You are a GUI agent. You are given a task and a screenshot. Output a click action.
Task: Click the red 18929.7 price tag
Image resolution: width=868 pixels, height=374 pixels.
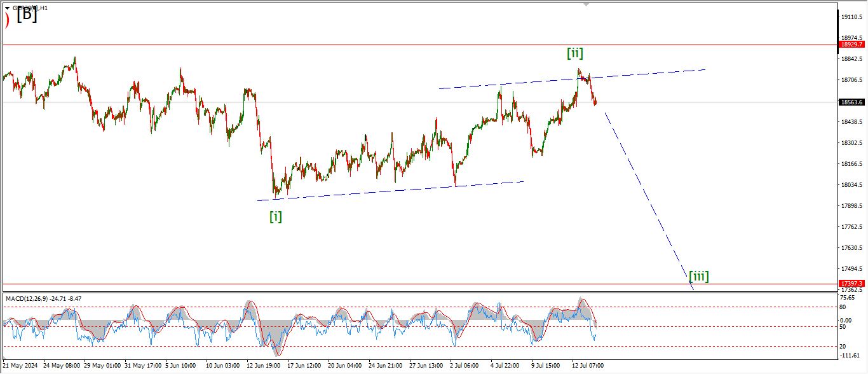851,45
